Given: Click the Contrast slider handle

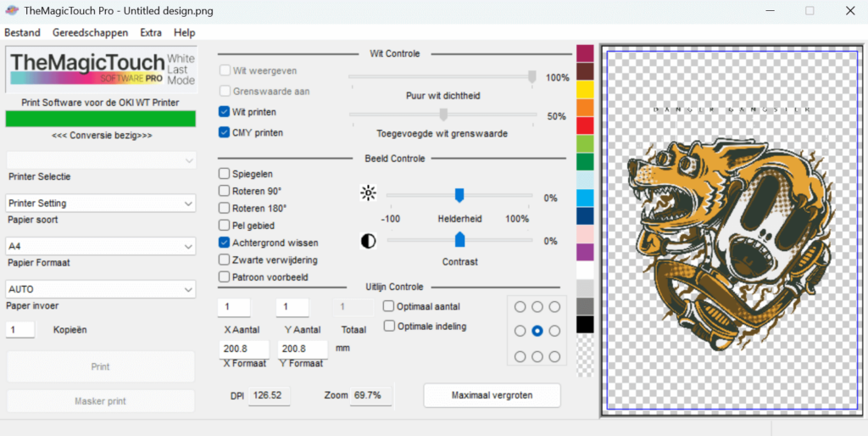Looking at the screenshot, I should tap(459, 239).
